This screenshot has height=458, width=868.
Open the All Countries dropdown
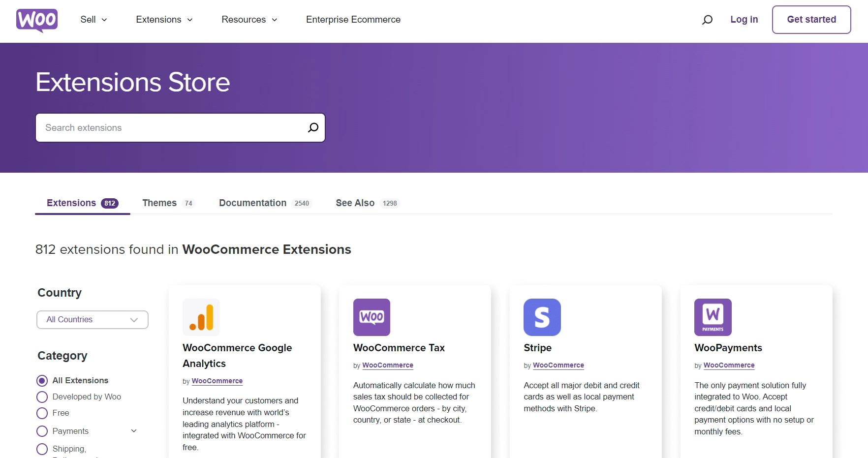point(92,319)
